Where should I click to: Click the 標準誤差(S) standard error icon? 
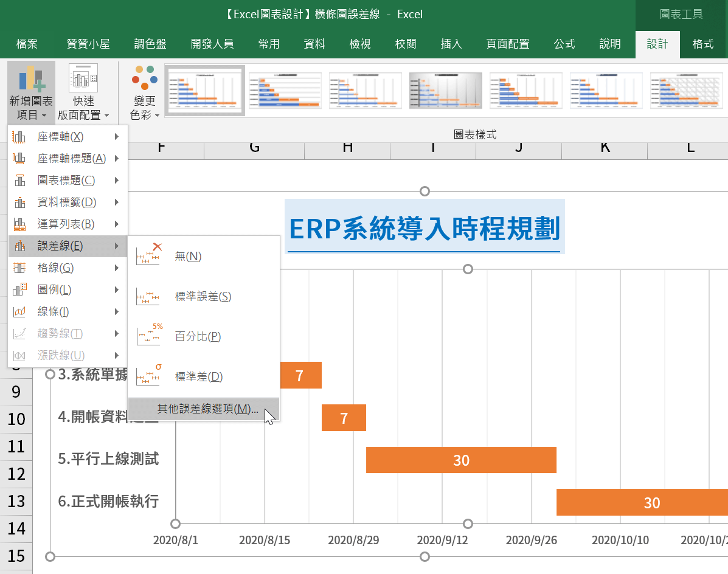click(148, 297)
